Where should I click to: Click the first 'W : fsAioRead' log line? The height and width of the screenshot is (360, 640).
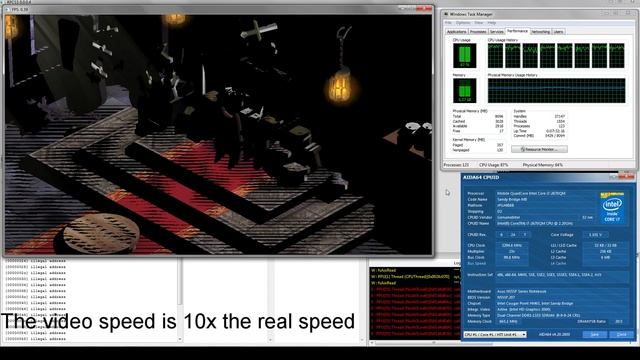pyautogui.click(x=384, y=270)
